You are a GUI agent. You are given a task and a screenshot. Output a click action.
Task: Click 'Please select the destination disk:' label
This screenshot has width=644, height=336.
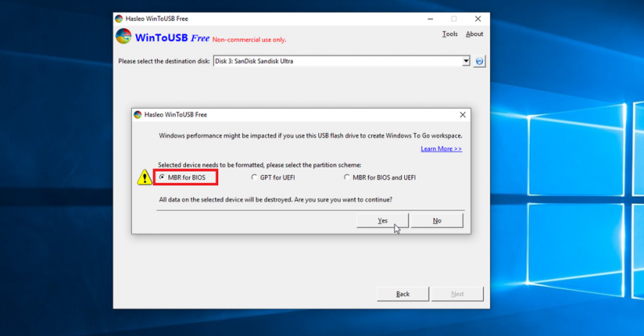pyautogui.click(x=164, y=61)
